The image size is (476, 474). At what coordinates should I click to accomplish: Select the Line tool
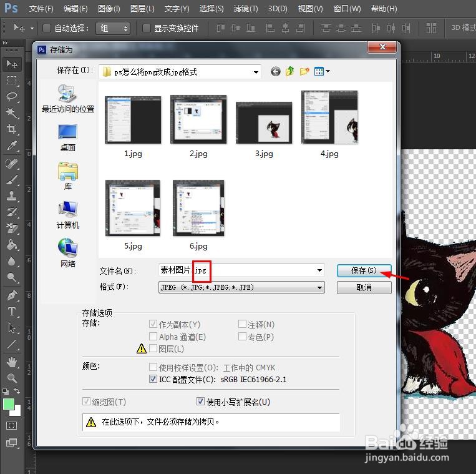pyautogui.click(x=12, y=345)
